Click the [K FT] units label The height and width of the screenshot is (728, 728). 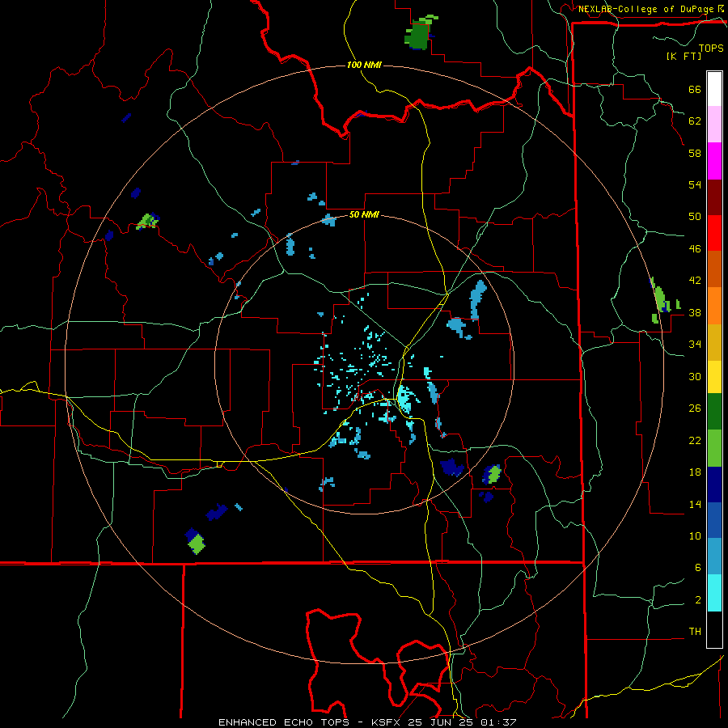(684, 57)
